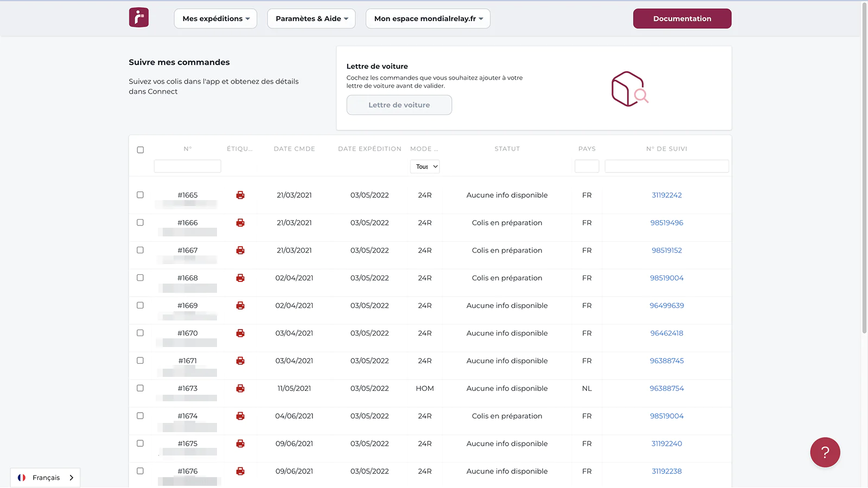Viewport: 868px width, 488px height.
Task: Print label for order #1668
Action: click(x=240, y=278)
